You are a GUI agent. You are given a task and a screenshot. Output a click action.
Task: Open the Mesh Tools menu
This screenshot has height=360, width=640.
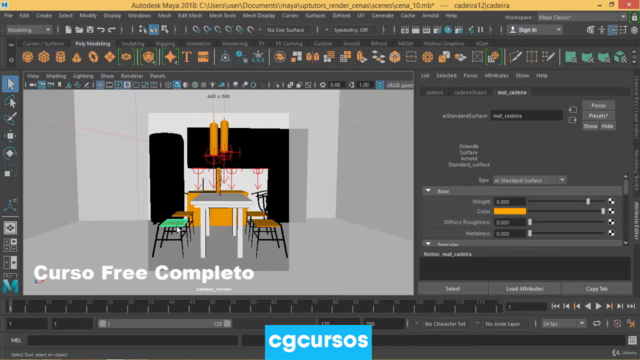[x=222, y=16]
